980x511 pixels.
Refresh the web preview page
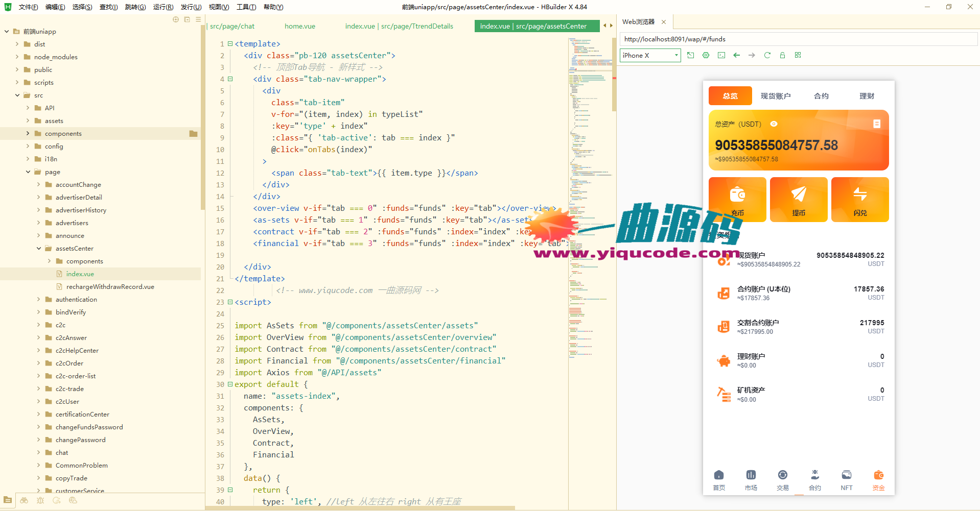[x=767, y=55]
